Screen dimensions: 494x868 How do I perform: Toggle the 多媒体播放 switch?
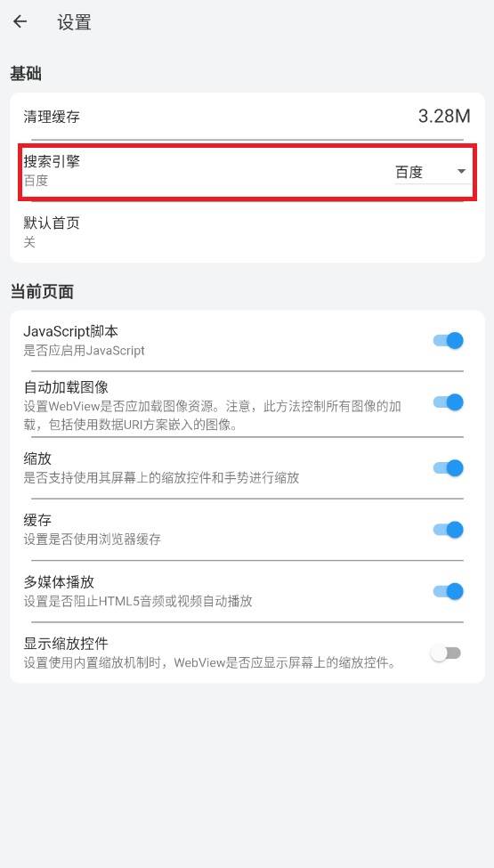[448, 592]
